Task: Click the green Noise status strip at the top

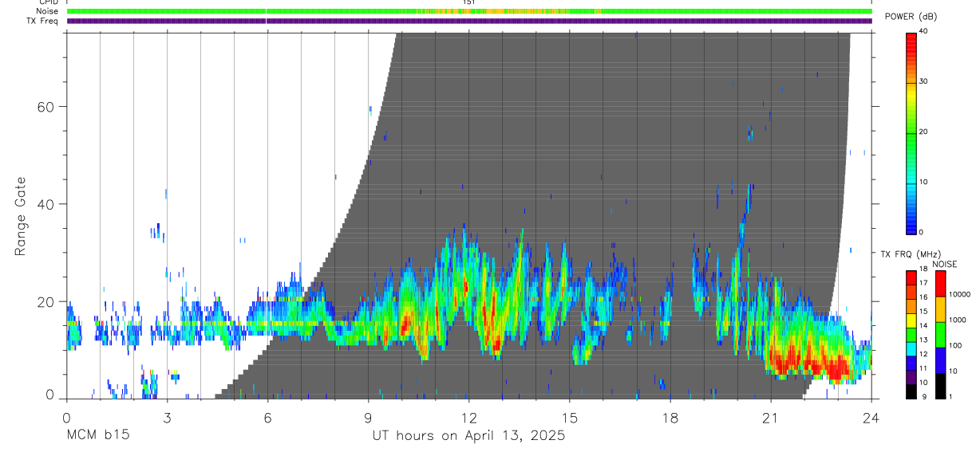Action: 469,11
